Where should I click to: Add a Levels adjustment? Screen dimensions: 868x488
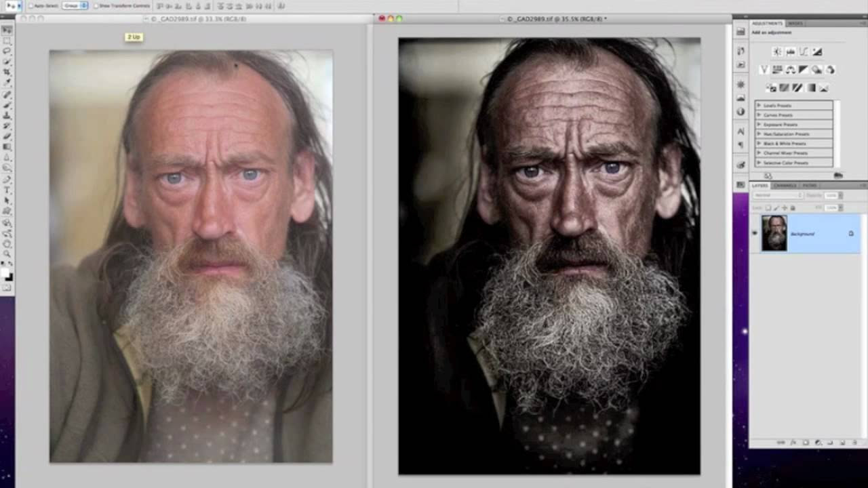coord(791,52)
